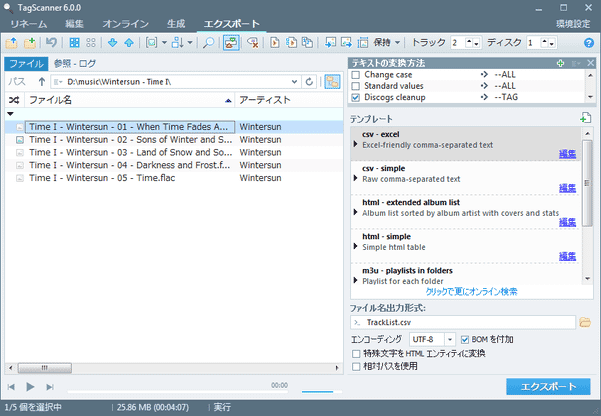Expand the csv - simple template
Image resolution: width=601 pixels, height=416 pixels.
tap(355, 178)
